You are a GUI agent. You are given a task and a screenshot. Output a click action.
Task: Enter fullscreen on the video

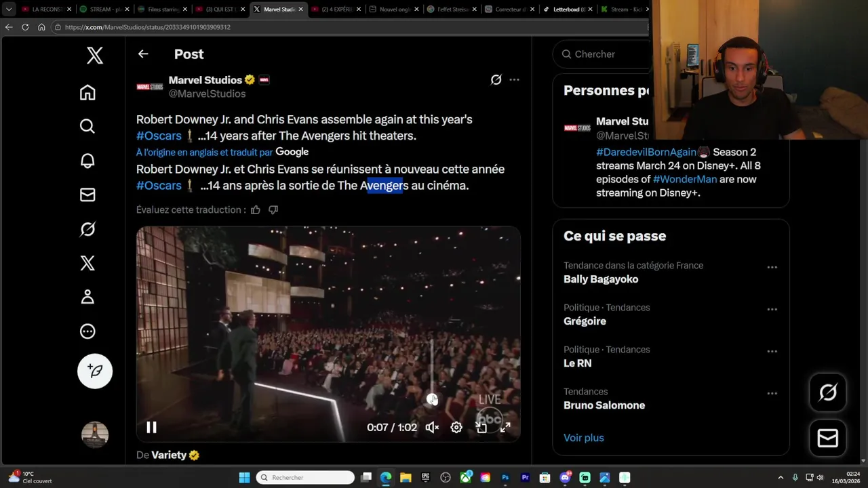pyautogui.click(x=505, y=427)
